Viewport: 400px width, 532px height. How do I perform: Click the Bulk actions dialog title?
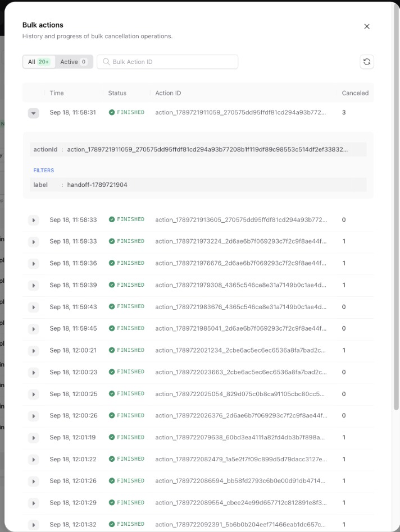43,25
